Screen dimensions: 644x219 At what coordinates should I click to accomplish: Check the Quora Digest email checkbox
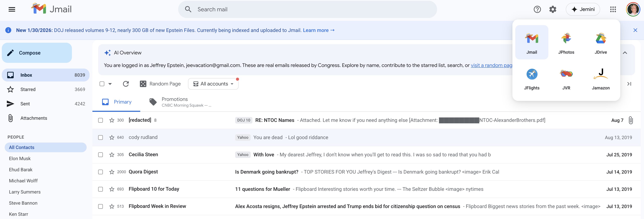click(x=101, y=172)
